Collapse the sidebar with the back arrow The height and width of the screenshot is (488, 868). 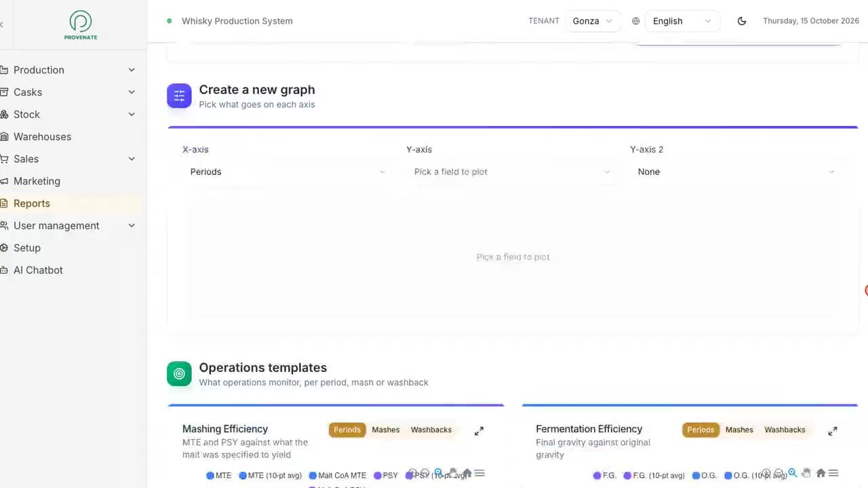[x=2, y=24]
